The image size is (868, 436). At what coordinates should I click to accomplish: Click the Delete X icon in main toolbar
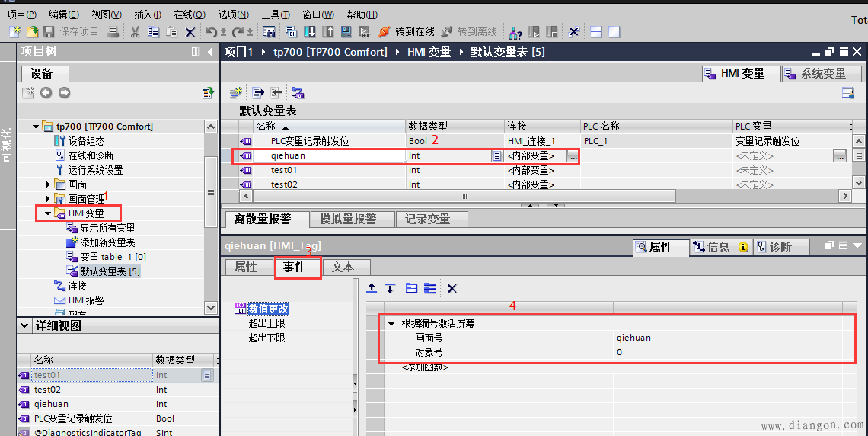pyautogui.click(x=190, y=32)
